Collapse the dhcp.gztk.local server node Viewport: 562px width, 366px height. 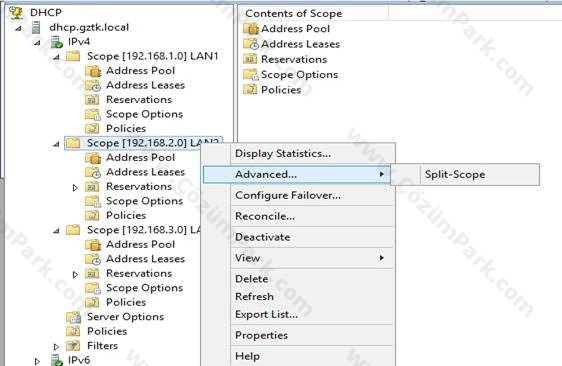[x=18, y=28]
